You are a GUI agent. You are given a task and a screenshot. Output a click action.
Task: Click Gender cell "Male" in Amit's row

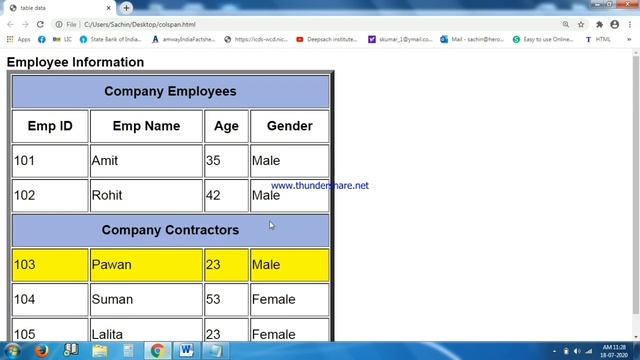click(289, 160)
